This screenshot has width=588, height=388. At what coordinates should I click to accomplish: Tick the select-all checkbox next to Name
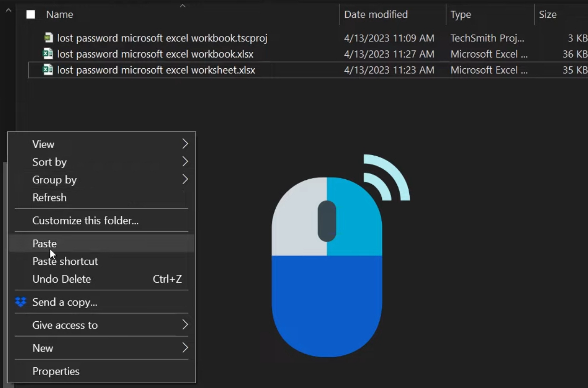point(31,14)
